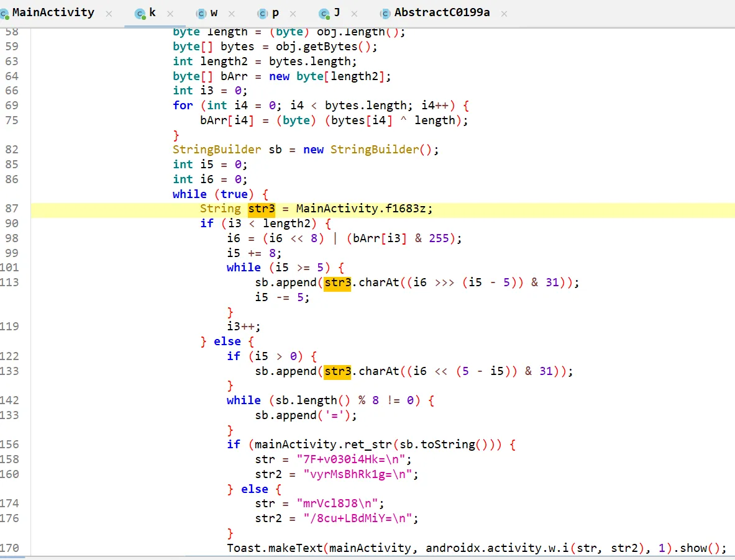Click the class icon on the k tab

(140, 14)
